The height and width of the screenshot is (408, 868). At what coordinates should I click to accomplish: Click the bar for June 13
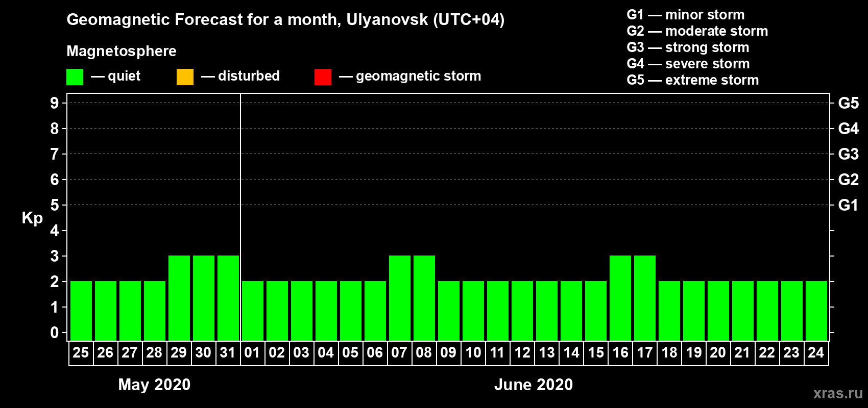click(547, 311)
